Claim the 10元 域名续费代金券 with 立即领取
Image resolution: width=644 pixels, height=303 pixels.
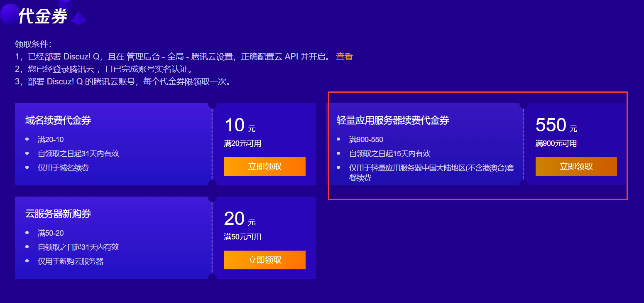[x=265, y=166]
